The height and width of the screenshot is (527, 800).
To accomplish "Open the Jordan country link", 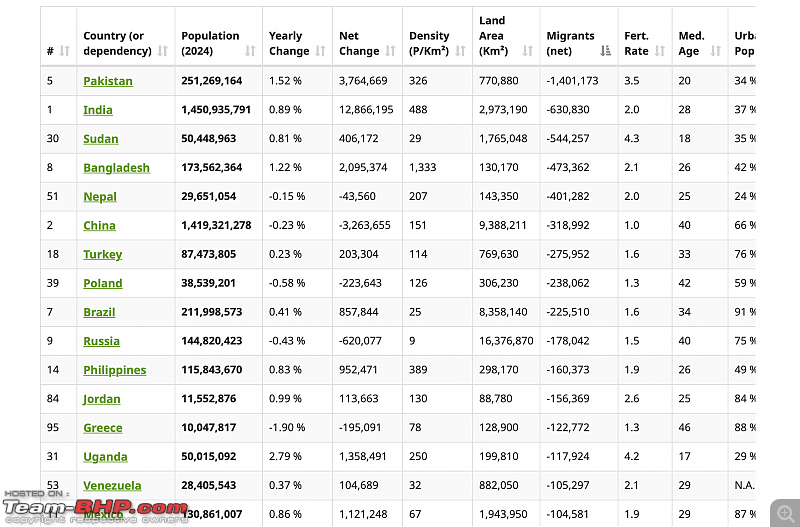I will coord(102,399).
